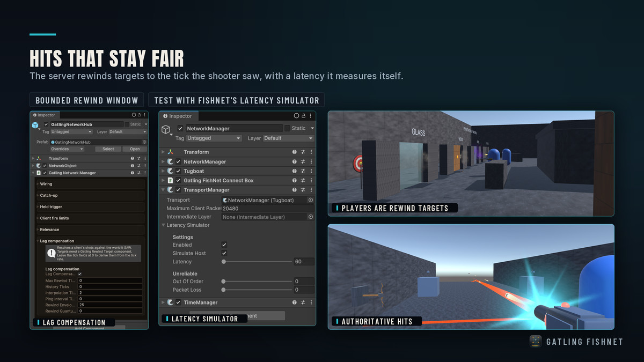Toggle the Lag Compensation enable checkbox
Image resolution: width=644 pixels, height=362 pixels.
pos(80,274)
